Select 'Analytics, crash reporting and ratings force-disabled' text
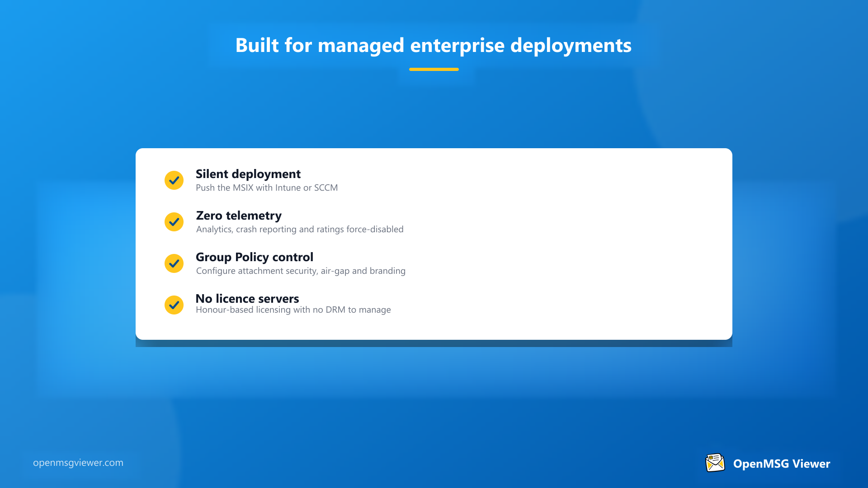Screen dimensions: 868x488 pos(300,229)
